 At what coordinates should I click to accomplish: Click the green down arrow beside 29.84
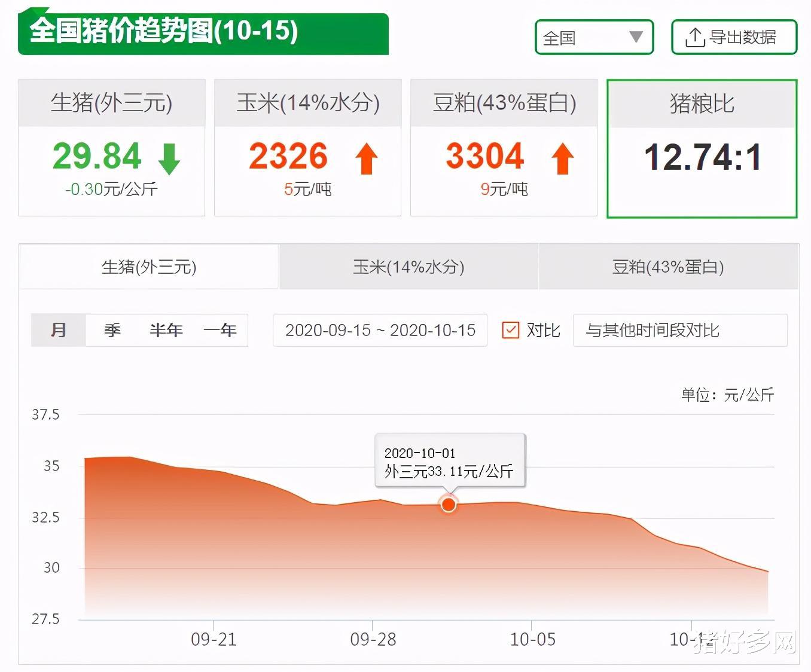click(168, 158)
